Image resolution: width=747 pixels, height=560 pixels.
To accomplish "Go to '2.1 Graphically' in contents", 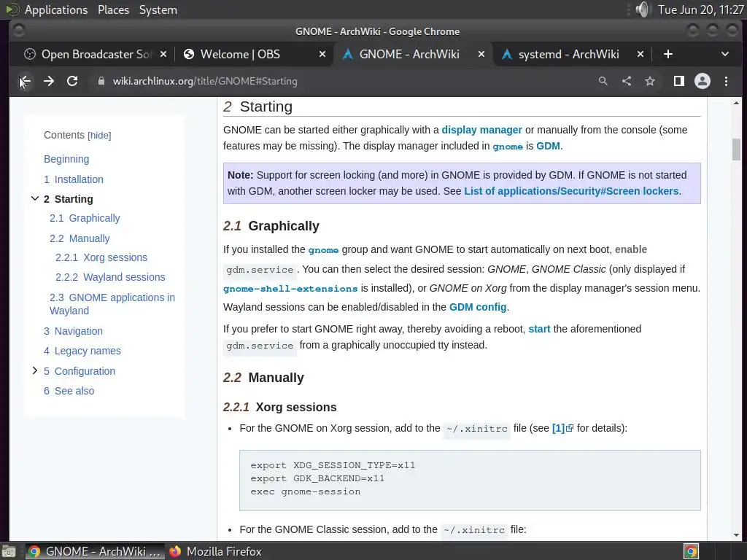I will [85, 218].
